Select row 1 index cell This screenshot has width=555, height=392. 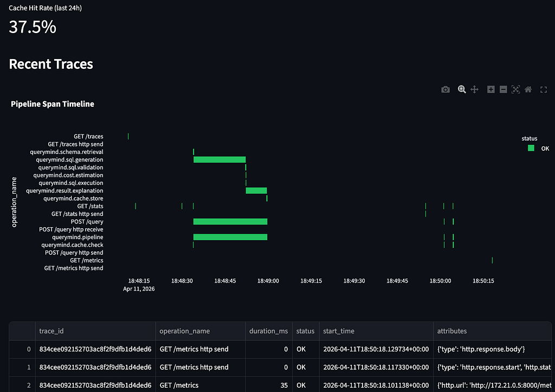22,367
